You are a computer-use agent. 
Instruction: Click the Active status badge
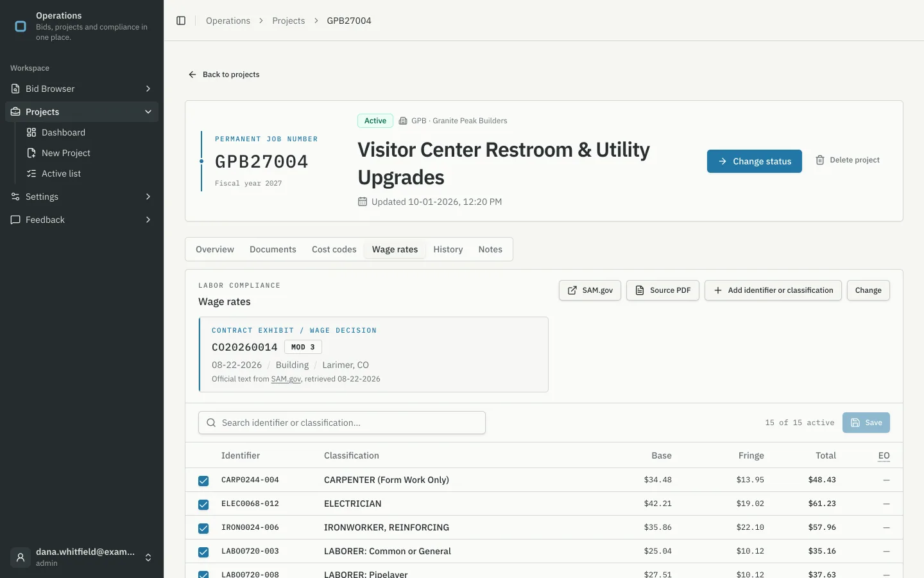point(375,121)
